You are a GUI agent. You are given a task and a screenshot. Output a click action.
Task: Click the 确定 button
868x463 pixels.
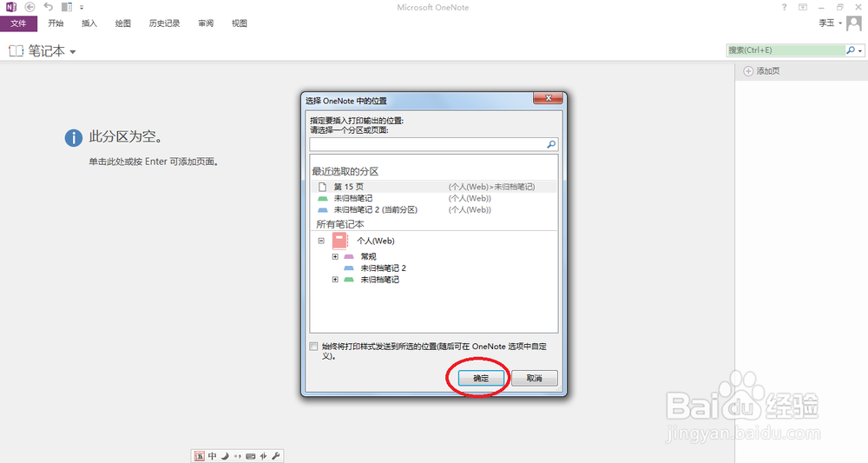(481, 378)
